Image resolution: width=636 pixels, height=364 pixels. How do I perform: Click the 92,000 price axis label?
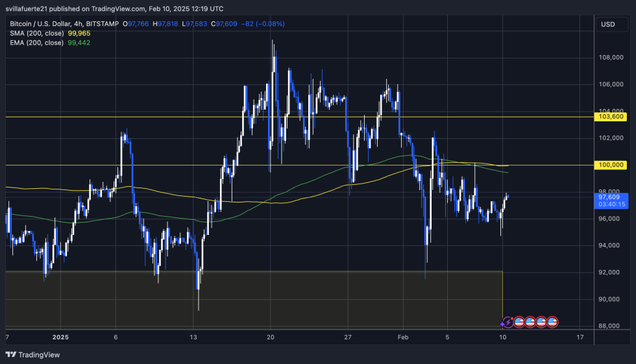609,272
